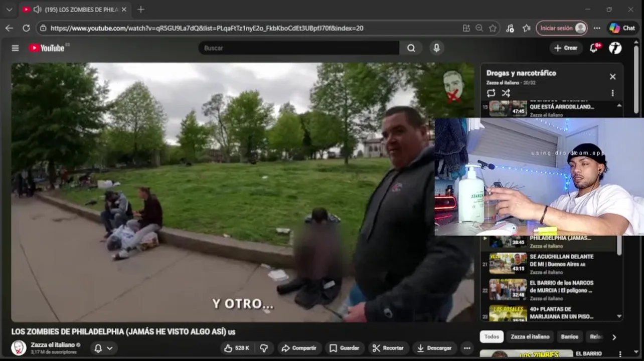
Task: Play the QUE ESTÁ ARRODILLAND... playlist video
Action: point(552,108)
